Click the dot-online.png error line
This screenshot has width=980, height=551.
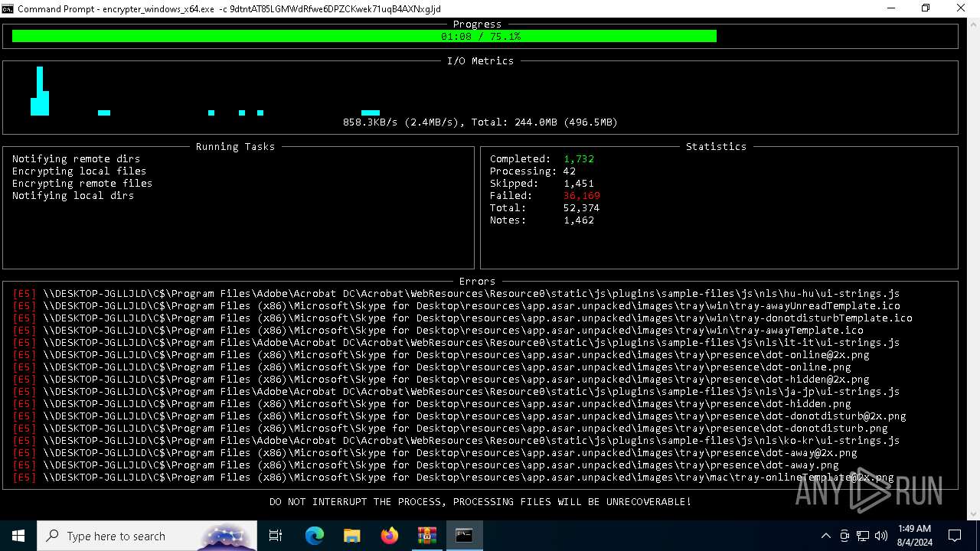click(x=432, y=367)
